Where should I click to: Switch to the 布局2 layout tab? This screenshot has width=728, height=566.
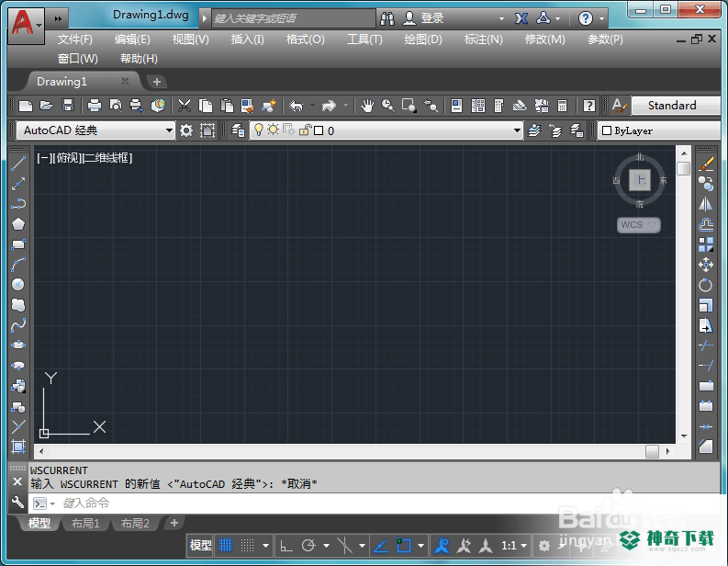pos(135,523)
